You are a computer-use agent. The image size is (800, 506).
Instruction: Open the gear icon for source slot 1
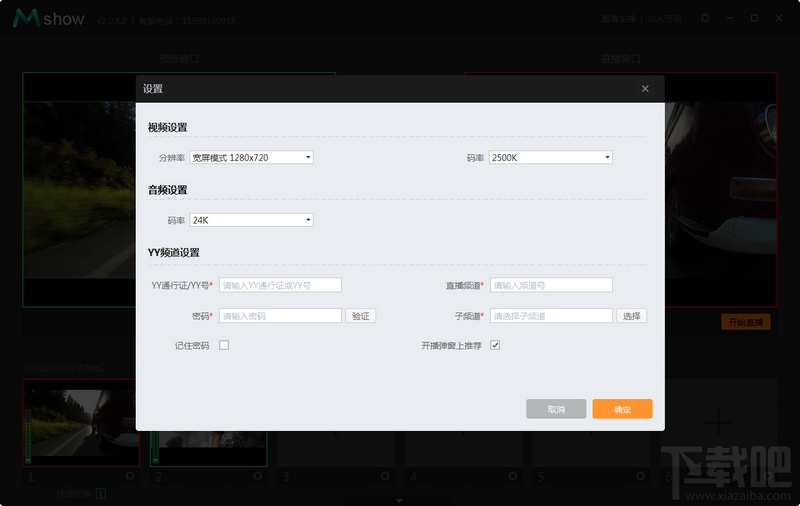[130, 476]
